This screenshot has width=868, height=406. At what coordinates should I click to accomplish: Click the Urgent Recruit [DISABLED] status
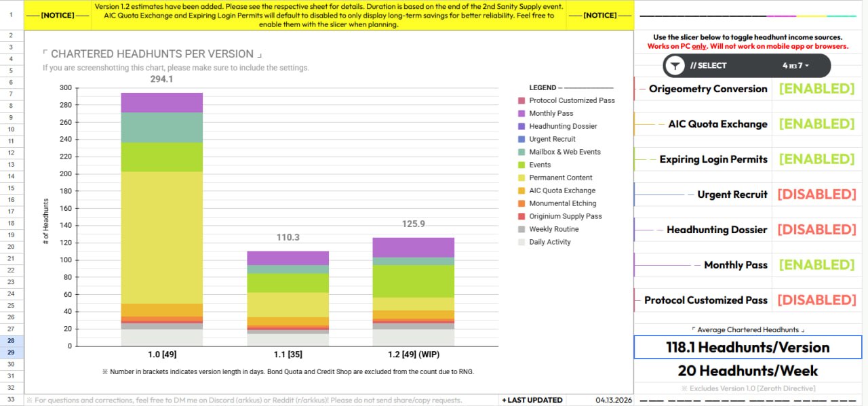(x=816, y=195)
